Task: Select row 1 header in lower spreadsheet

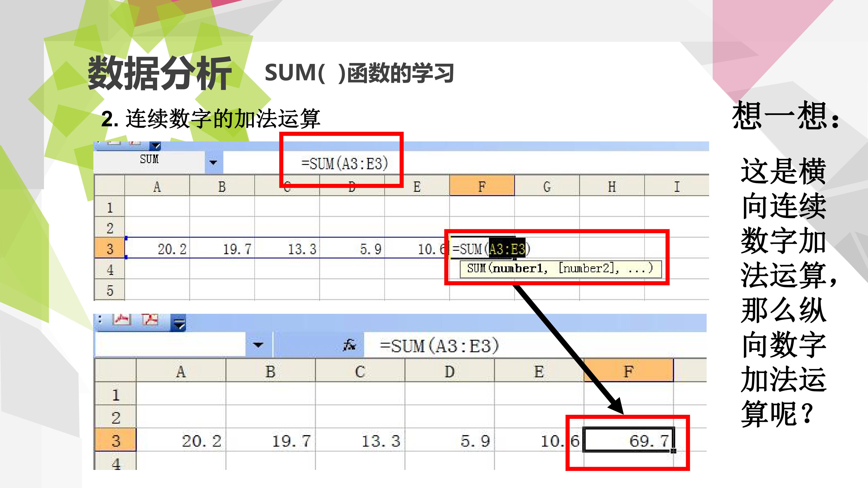Action: tap(116, 394)
